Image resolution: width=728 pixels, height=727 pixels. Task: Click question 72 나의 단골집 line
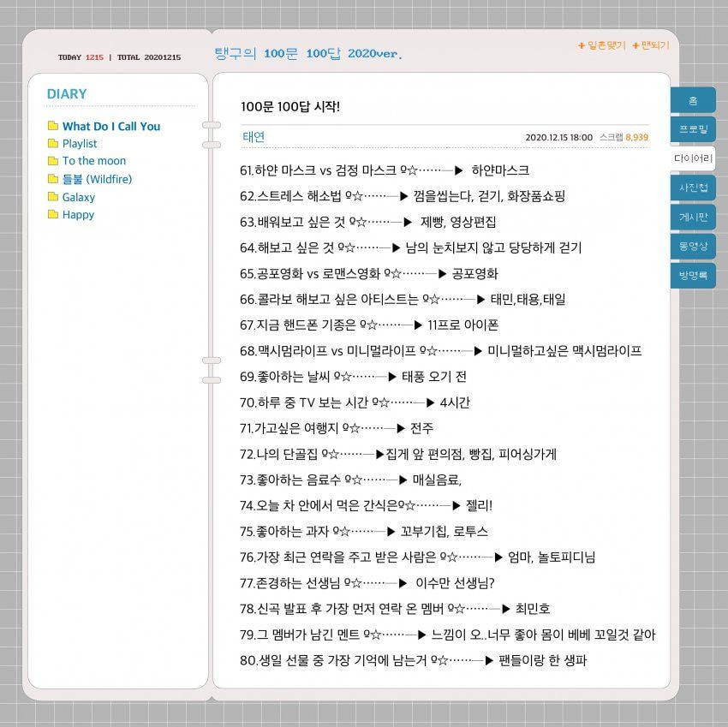(398, 454)
